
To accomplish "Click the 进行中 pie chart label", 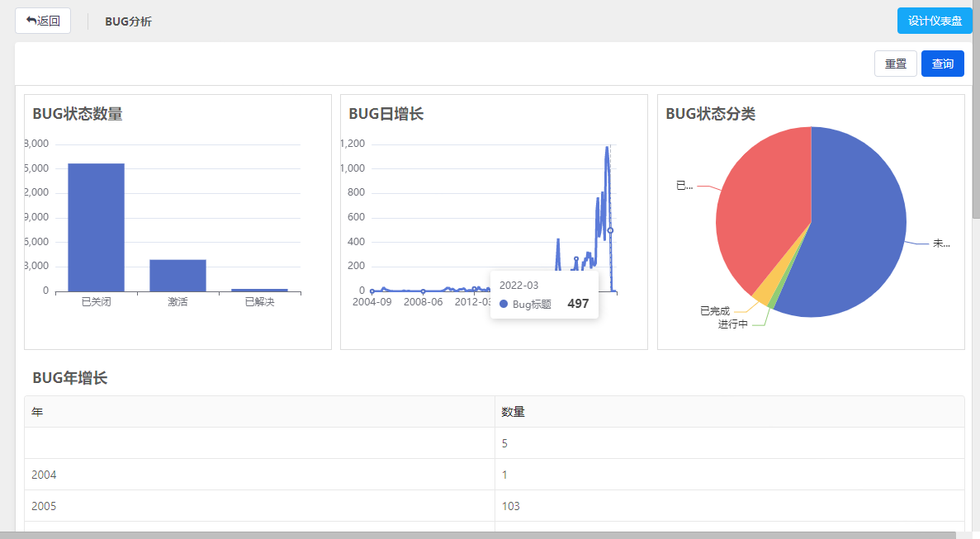I will point(732,324).
